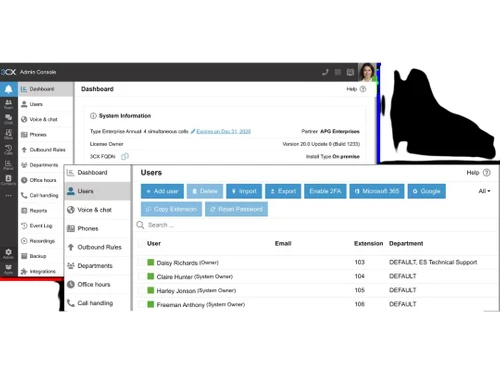Sort by the Department column header

tap(406, 243)
